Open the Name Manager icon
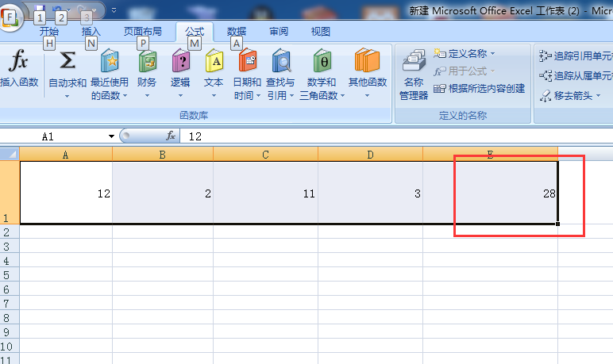 (x=414, y=62)
